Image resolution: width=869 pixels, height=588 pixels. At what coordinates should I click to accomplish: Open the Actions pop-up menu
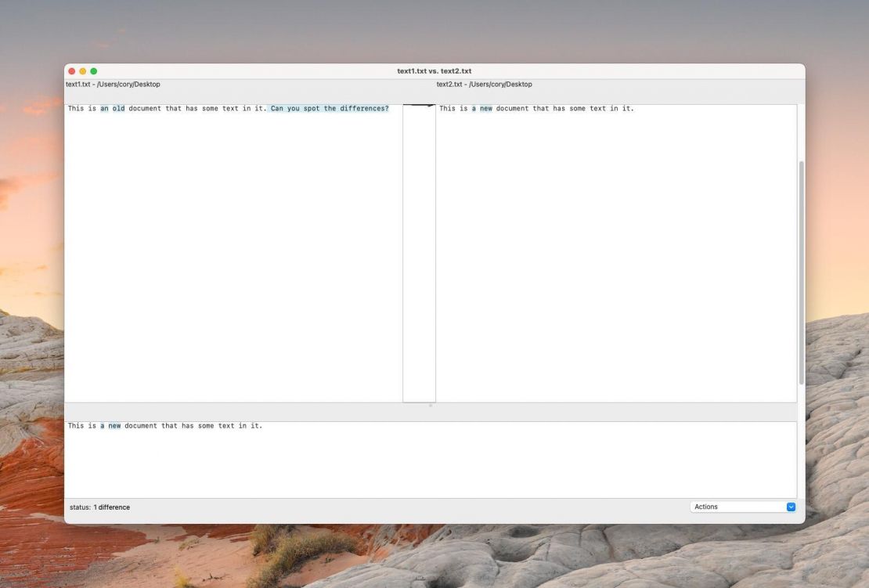[x=742, y=507]
